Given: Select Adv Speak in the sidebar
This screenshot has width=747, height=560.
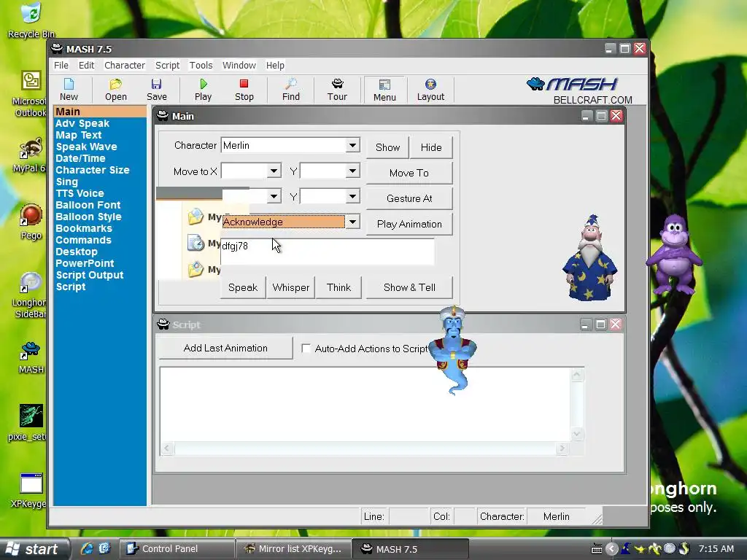Looking at the screenshot, I should [82, 123].
